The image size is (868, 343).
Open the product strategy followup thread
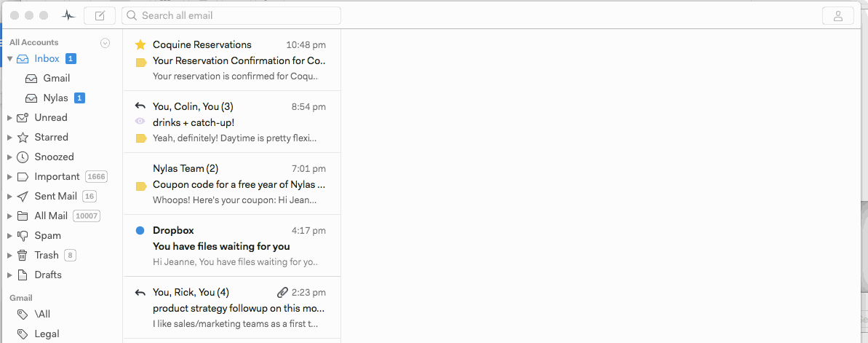coord(233,308)
